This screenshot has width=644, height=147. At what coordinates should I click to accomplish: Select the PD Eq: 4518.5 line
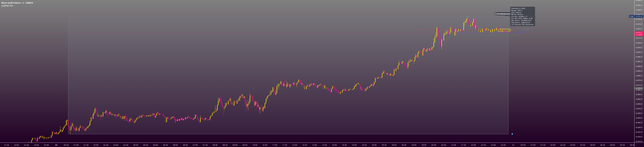(x=517, y=14)
